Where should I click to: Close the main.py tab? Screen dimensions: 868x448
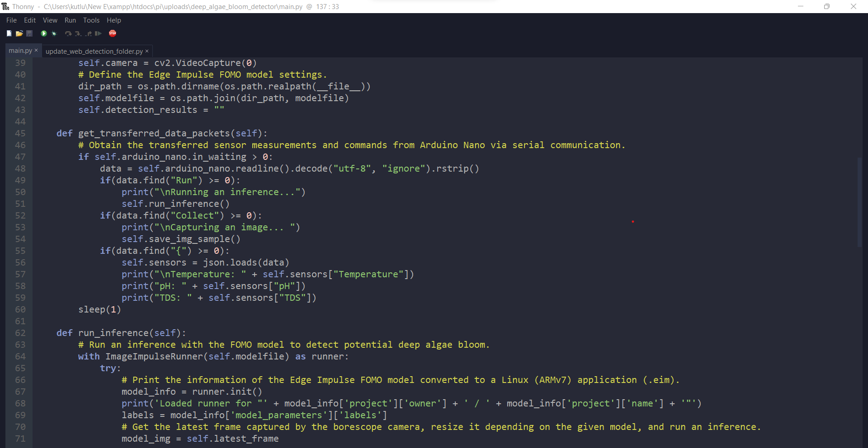point(36,51)
